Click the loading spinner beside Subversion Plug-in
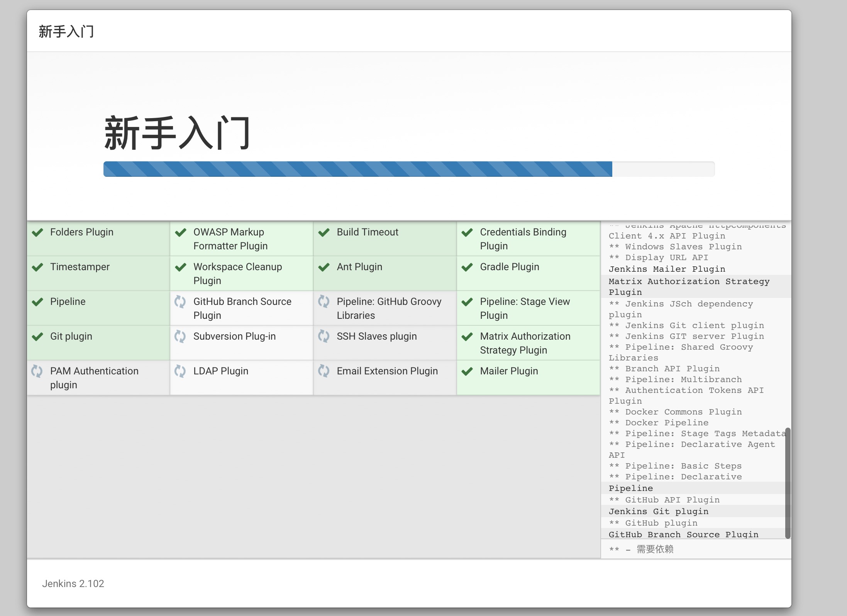 [180, 337]
